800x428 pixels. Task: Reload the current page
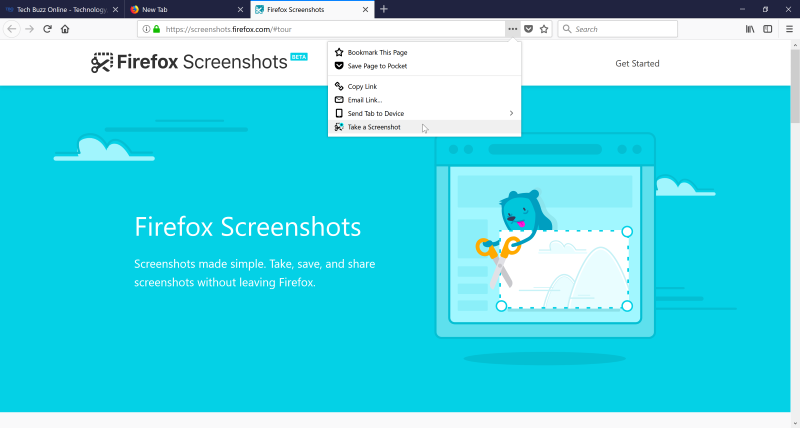click(47, 29)
